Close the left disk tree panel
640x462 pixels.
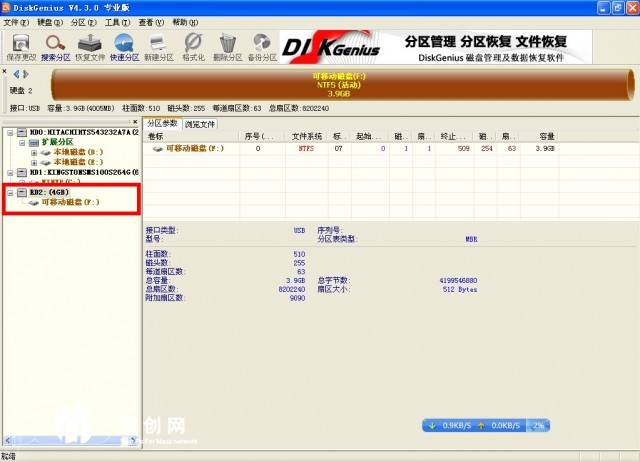(x=136, y=122)
